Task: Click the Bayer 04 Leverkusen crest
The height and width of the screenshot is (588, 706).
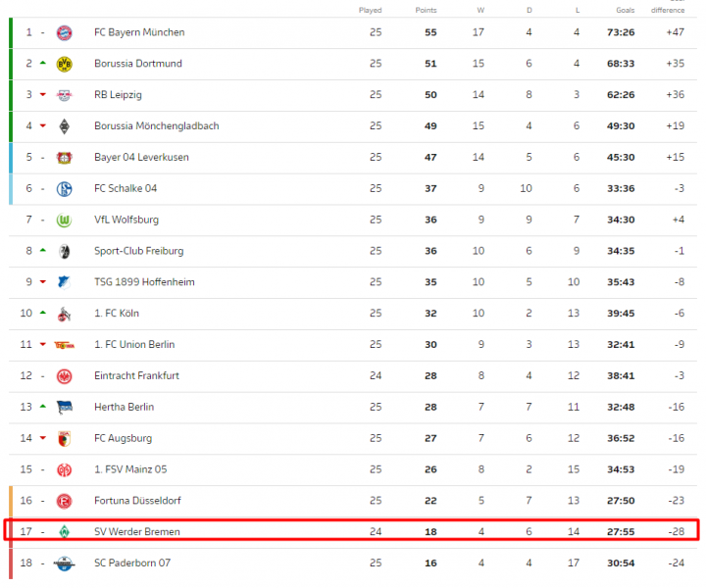Action: pyautogui.click(x=65, y=157)
